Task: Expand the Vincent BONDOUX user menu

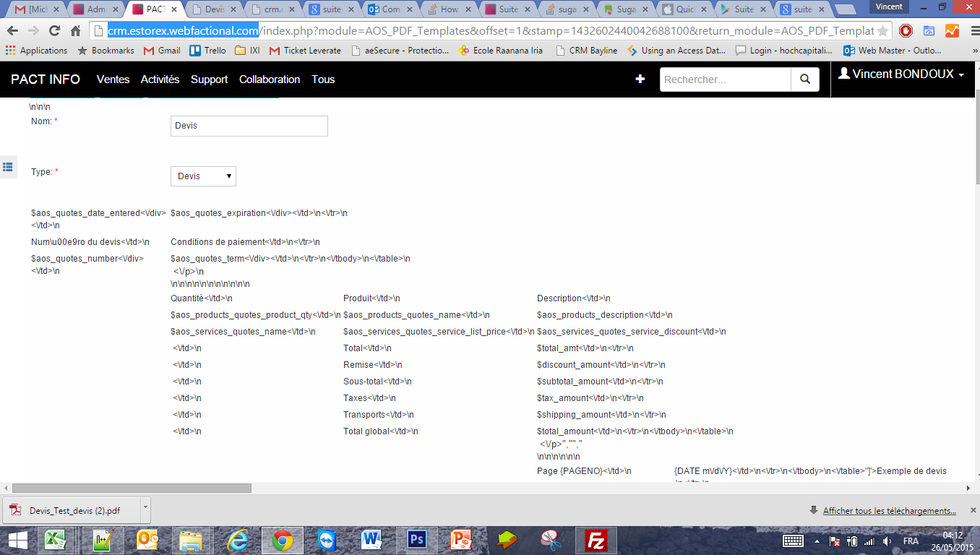Action: [x=901, y=74]
